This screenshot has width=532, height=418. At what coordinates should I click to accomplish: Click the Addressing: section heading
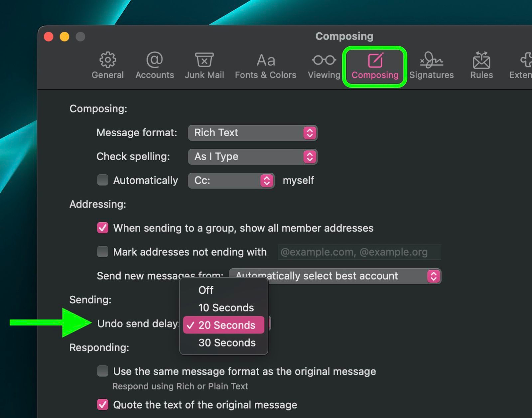click(98, 204)
